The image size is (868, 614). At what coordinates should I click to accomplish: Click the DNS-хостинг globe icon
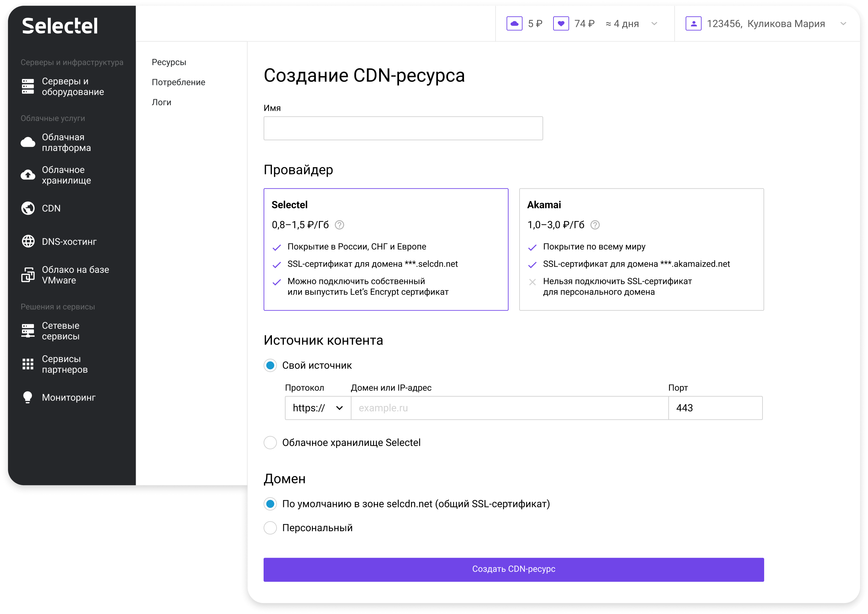[x=28, y=241]
